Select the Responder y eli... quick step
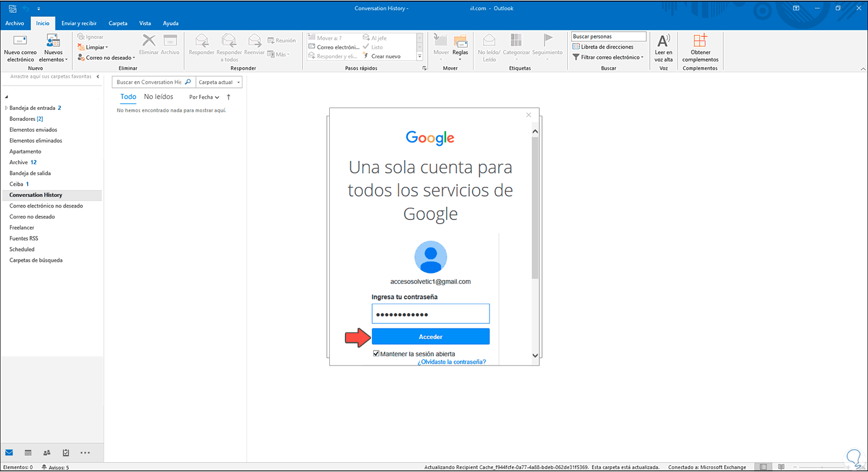Image resolution: width=868 pixels, height=472 pixels. pos(333,57)
